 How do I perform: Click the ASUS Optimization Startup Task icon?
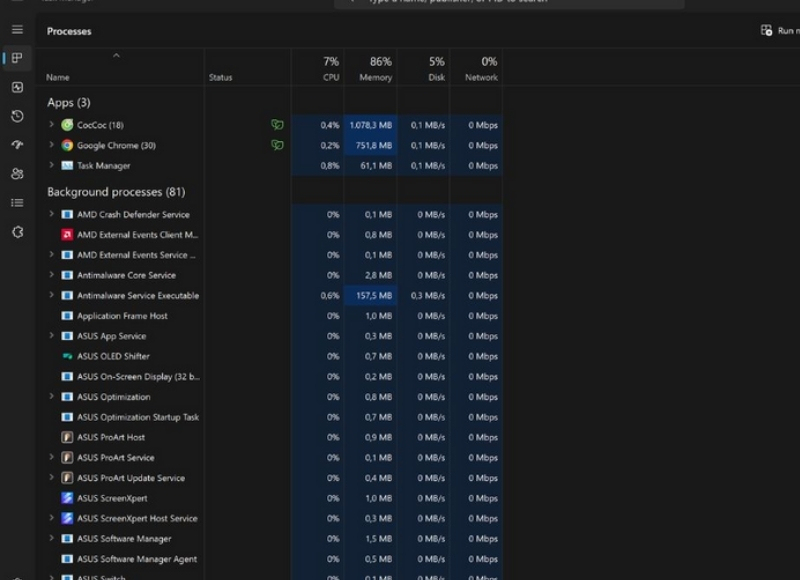67,417
